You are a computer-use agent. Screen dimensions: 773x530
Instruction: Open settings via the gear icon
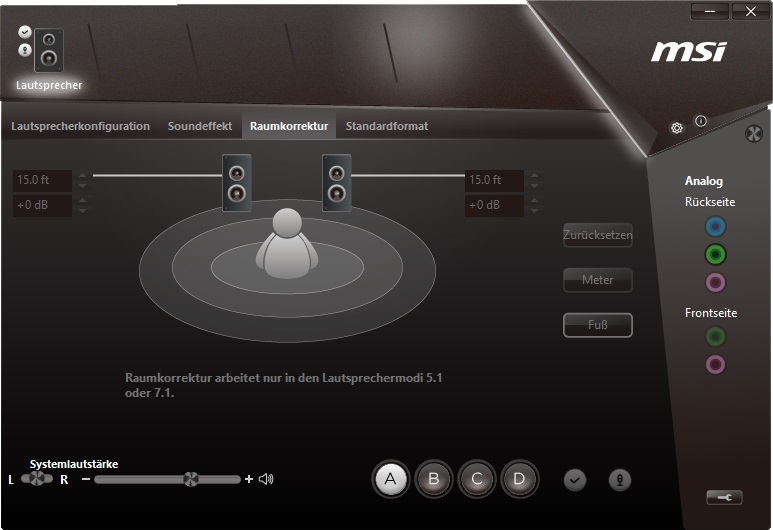click(677, 128)
